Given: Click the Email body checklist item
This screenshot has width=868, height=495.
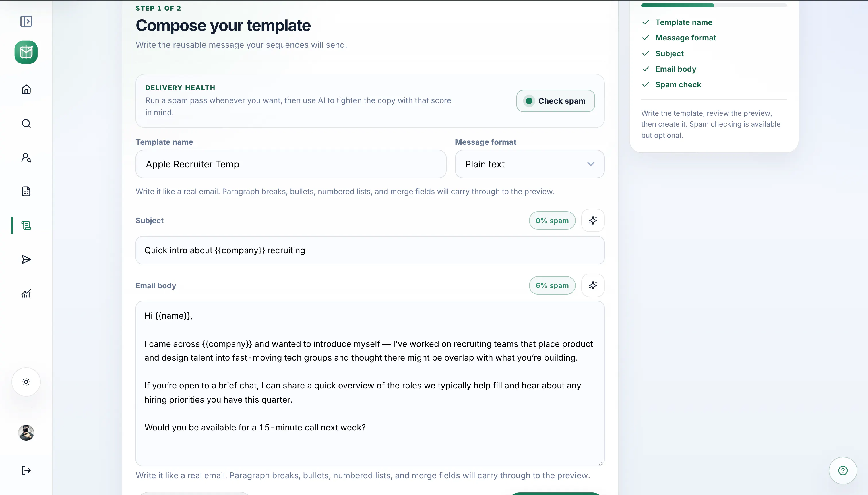Looking at the screenshot, I should pos(669,69).
